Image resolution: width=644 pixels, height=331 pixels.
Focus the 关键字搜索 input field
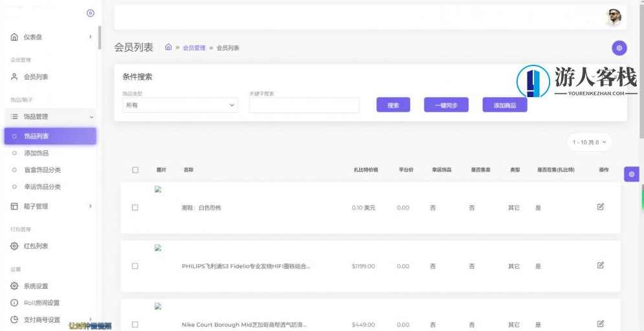click(304, 106)
